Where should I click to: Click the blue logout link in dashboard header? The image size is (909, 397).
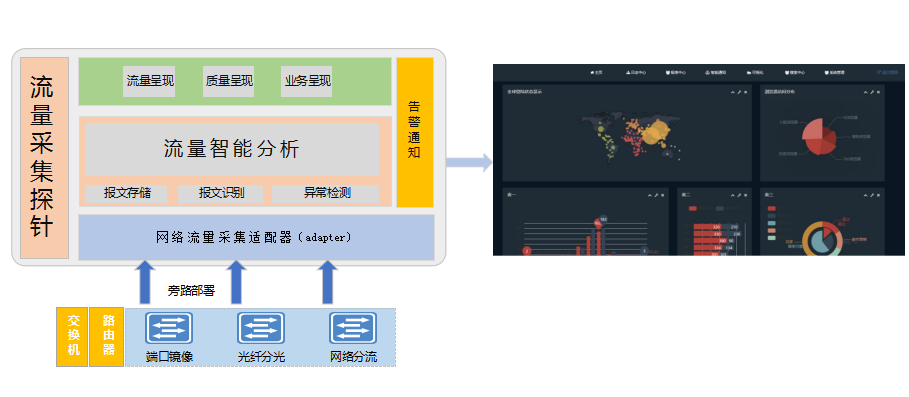[x=887, y=72]
